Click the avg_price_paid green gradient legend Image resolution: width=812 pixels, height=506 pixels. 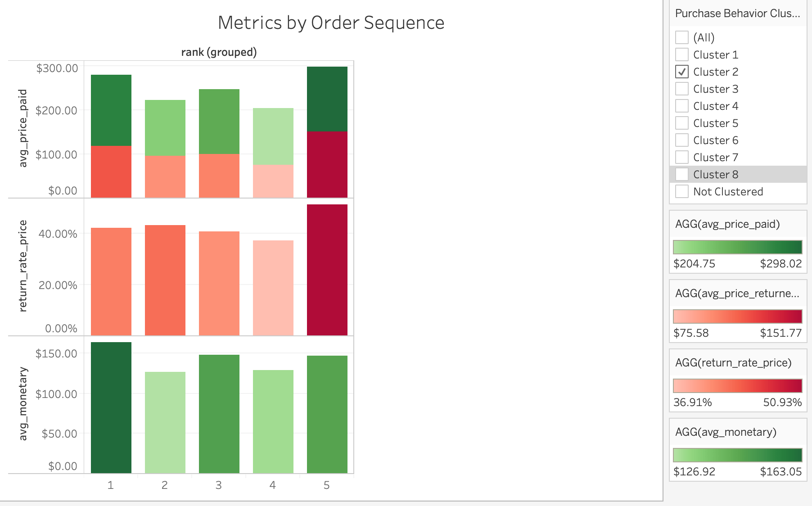[737, 247]
